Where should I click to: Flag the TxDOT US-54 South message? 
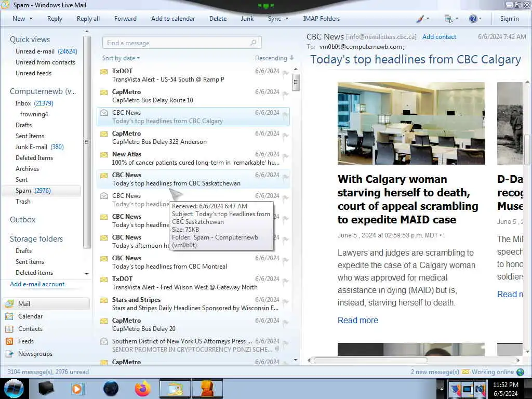point(285,73)
